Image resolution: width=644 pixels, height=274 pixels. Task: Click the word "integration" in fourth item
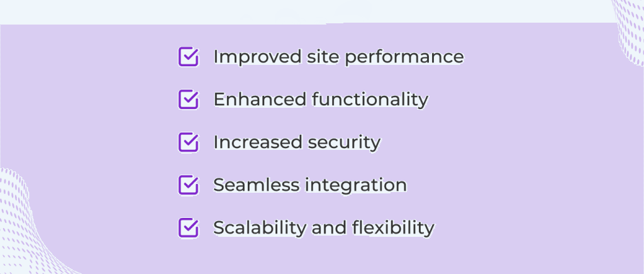(x=356, y=186)
